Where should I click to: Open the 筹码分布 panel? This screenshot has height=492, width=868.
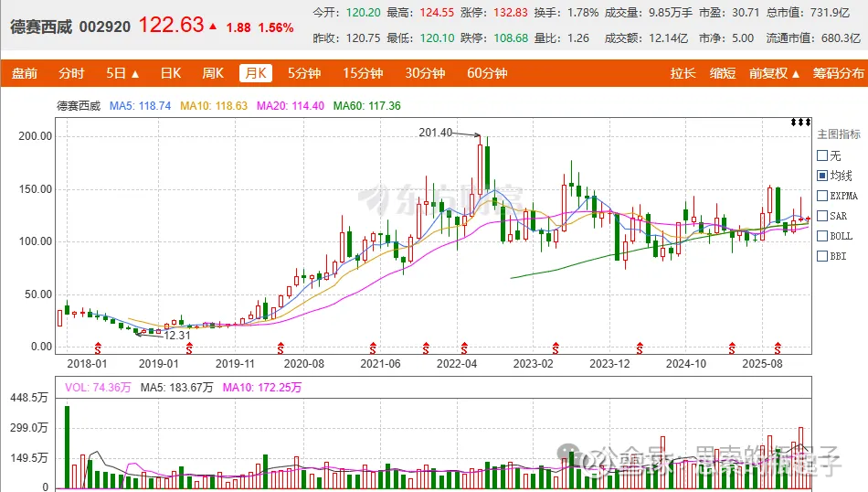point(838,73)
